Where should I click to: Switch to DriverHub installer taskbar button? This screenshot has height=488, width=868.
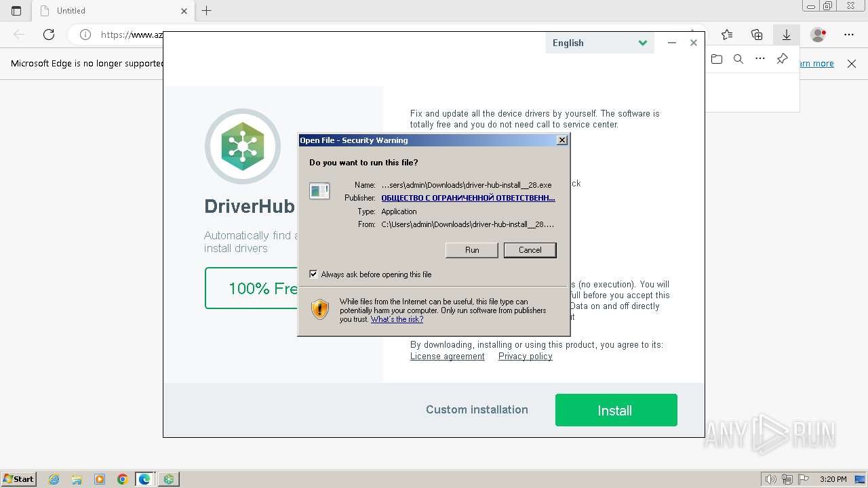pos(168,479)
